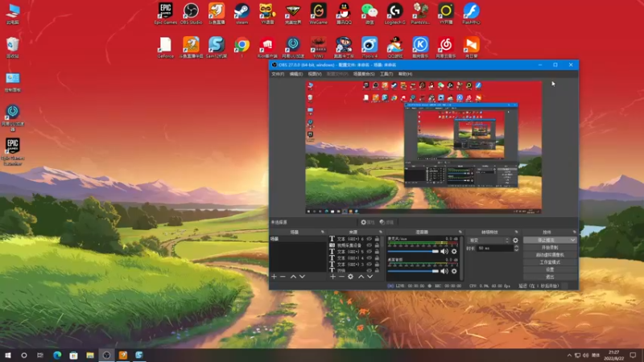Open the Recycle Bin desktop icon
This screenshot has width=644, height=362.
(13, 47)
